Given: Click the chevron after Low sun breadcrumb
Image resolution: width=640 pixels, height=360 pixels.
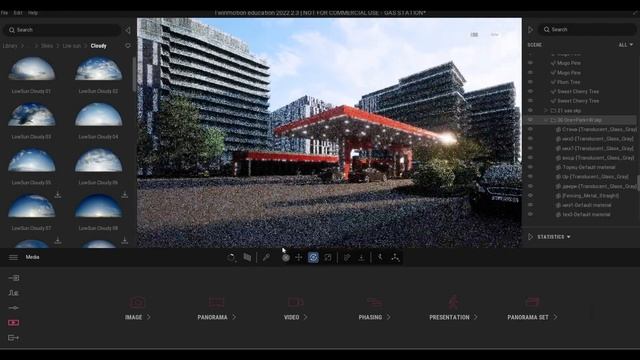Looking at the screenshot, I should (x=86, y=46).
